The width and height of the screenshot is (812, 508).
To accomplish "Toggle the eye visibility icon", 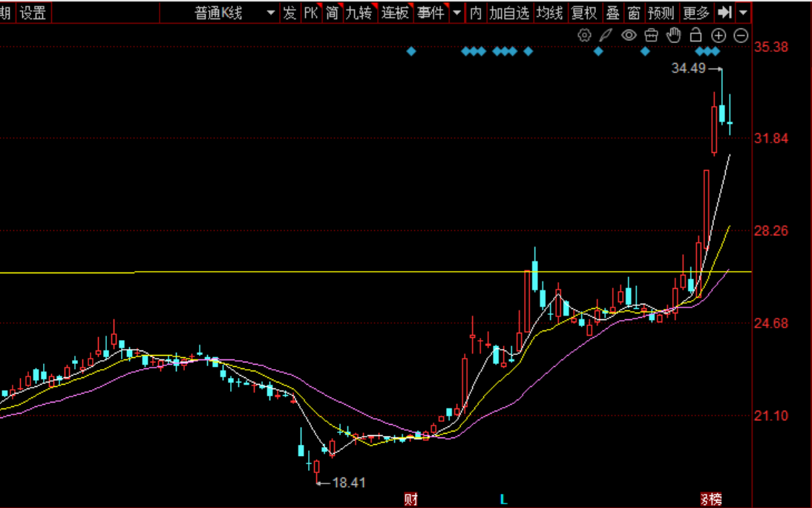I will click(x=629, y=35).
